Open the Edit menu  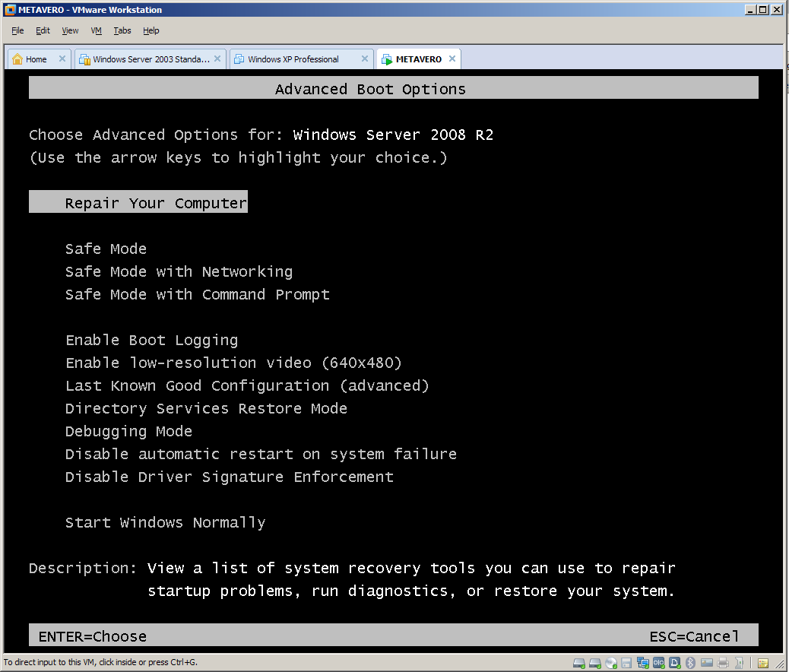click(43, 30)
